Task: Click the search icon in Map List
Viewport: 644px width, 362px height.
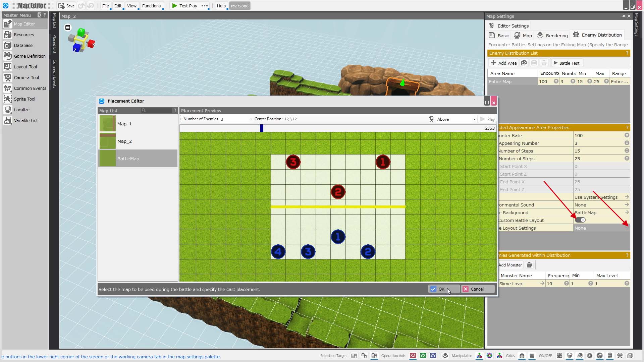Action: click(x=144, y=111)
